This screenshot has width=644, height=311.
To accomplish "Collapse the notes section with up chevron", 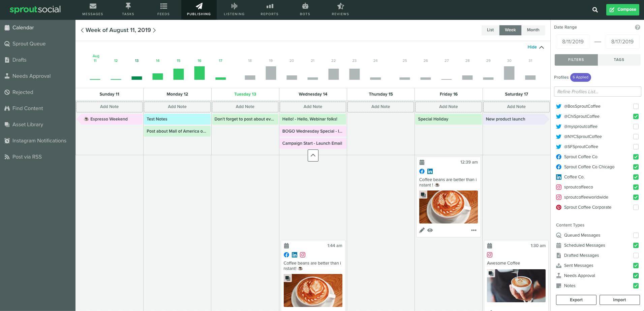I will click(x=313, y=155).
